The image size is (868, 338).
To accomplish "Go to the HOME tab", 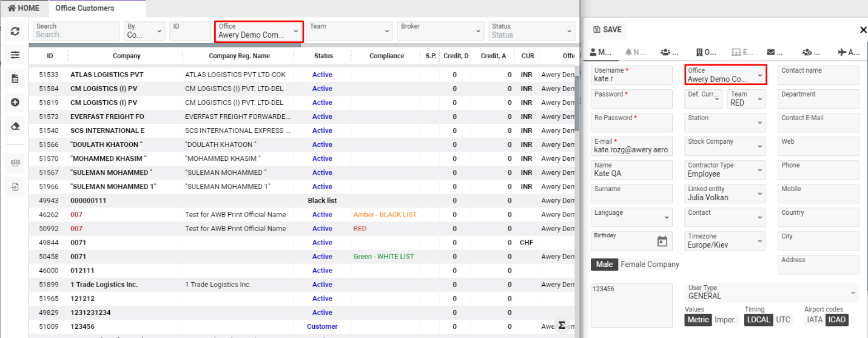I will coord(24,8).
